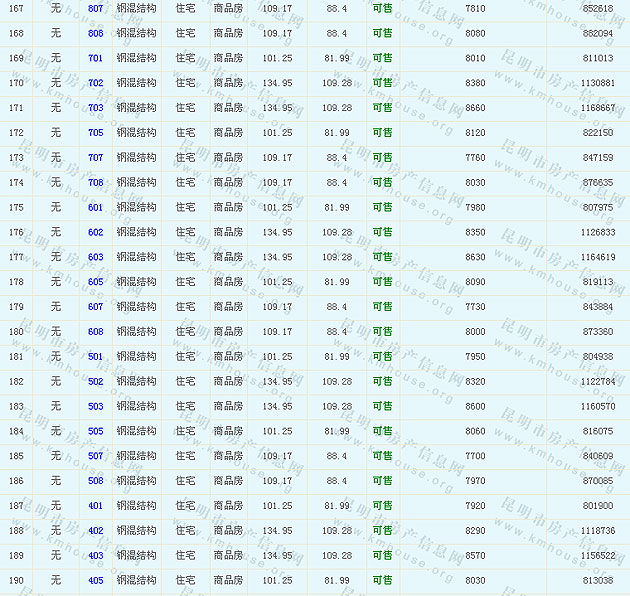Click unit price 8630 cell
The height and width of the screenshot is (596, 630).
(x=475, y=257)
